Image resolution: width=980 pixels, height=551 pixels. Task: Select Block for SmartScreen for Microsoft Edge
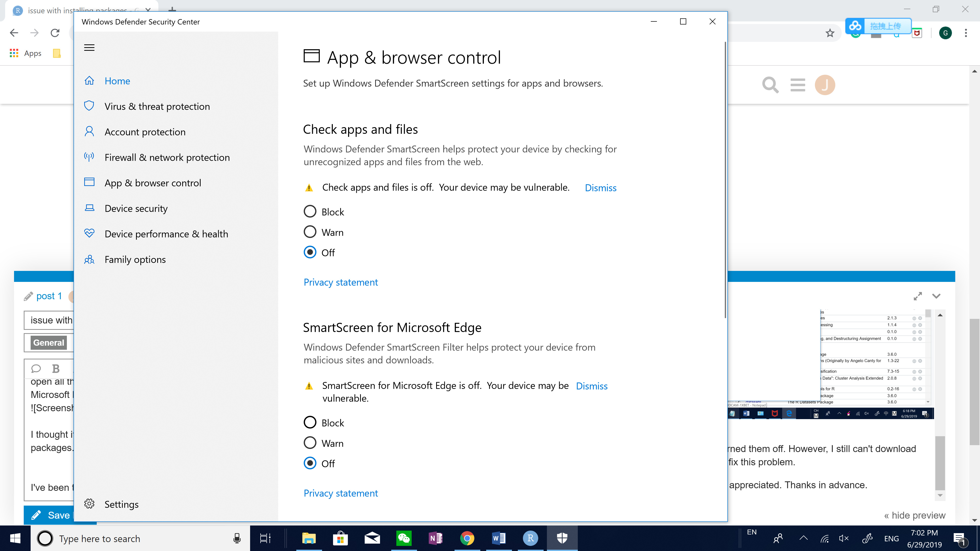point(310,422)
